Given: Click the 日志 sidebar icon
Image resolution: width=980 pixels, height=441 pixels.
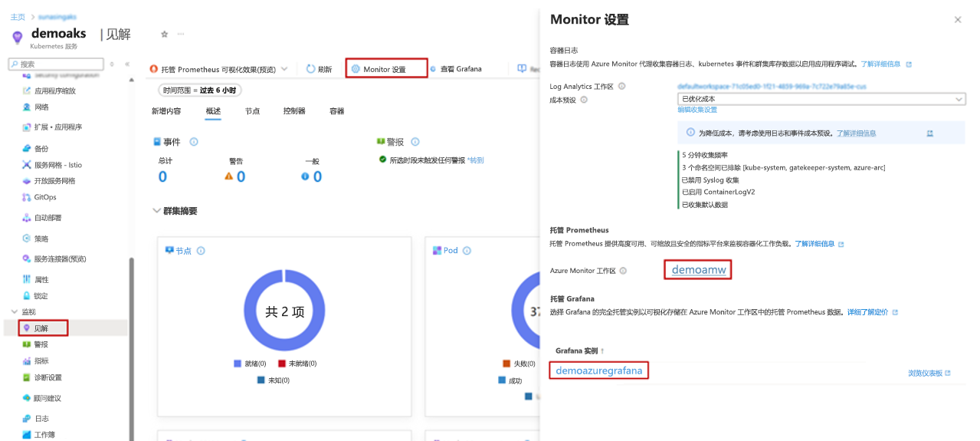Looking at the screenshot, I should (x=27, y=419).
